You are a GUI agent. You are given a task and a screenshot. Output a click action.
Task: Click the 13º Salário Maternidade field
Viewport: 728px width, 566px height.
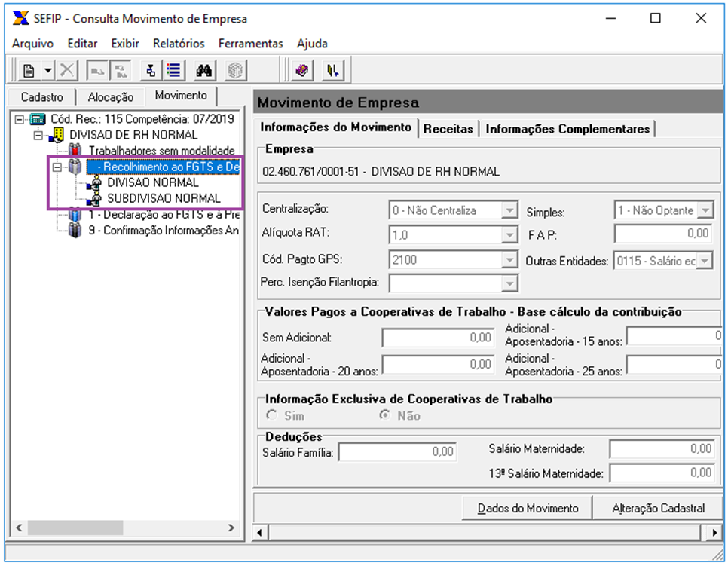[662, 473]
